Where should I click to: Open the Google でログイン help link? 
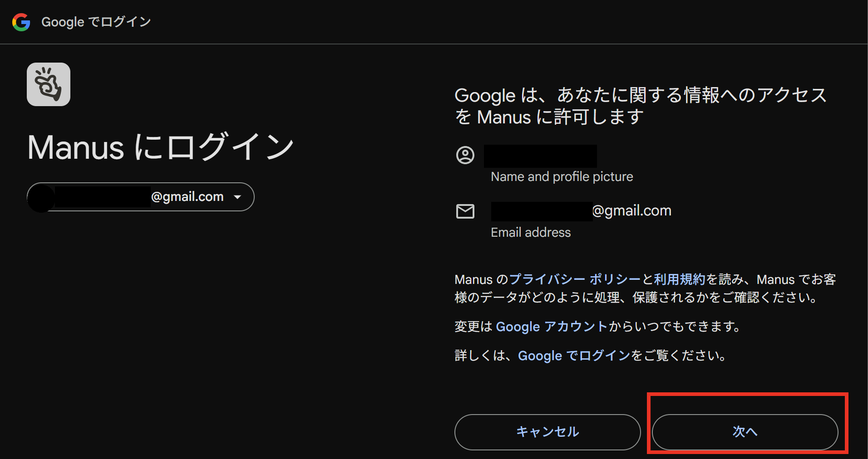pos(574,356)
